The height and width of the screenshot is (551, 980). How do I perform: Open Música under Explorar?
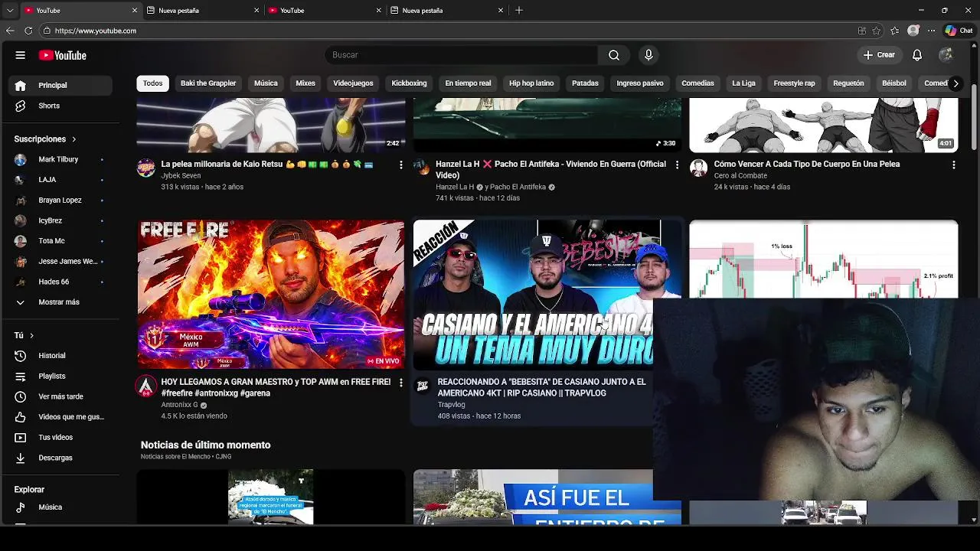[60, 507]
